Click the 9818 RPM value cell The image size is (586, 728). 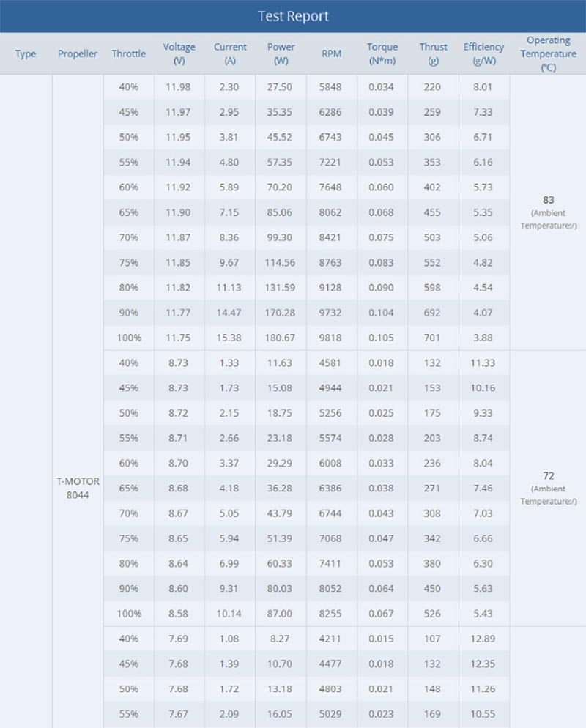coord(331,338)
